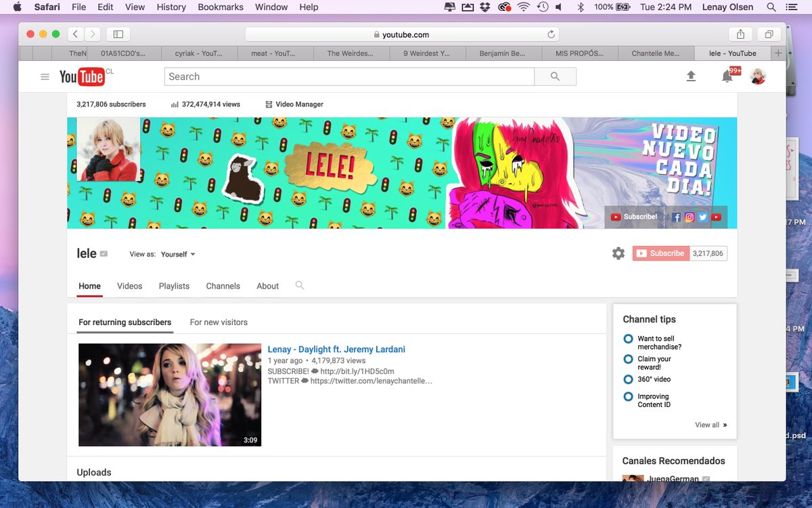The width and height of the screenshot is (812, 508).
Task: Select 'For returning subscribers' tab
Action: click(x=125, y=322)
